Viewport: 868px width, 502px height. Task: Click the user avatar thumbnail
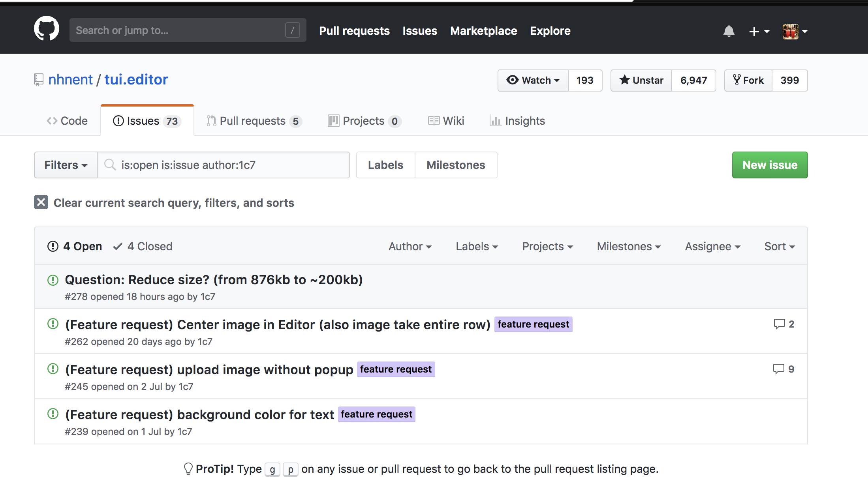point(790,31)
